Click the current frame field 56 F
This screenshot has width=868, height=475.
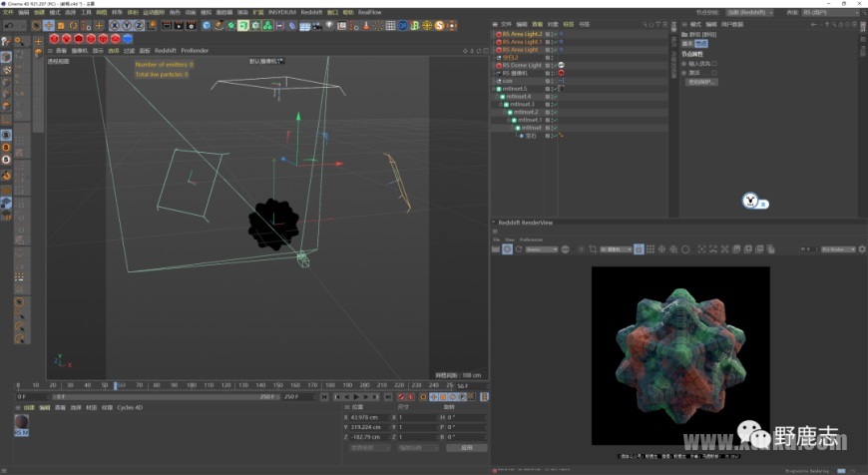pos(471,386)
